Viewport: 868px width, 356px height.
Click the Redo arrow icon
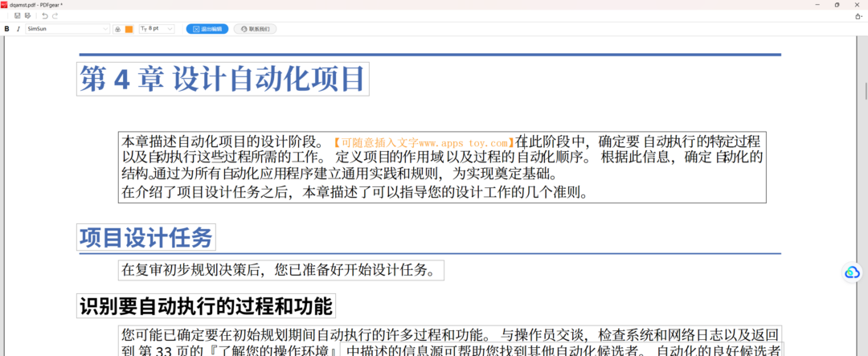coord(55,16)
